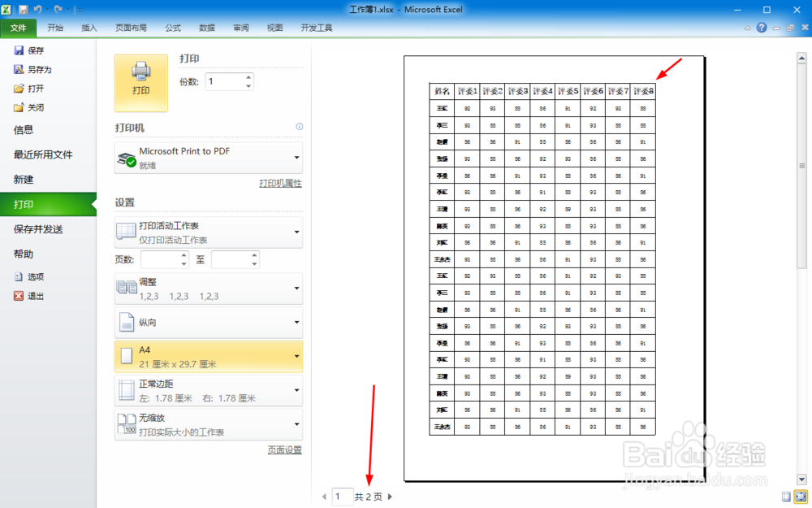Click preview scrollbar up arrow
The width and height of the screenshot is (812, 508).
pyautogui.click(x=801, y=58)
